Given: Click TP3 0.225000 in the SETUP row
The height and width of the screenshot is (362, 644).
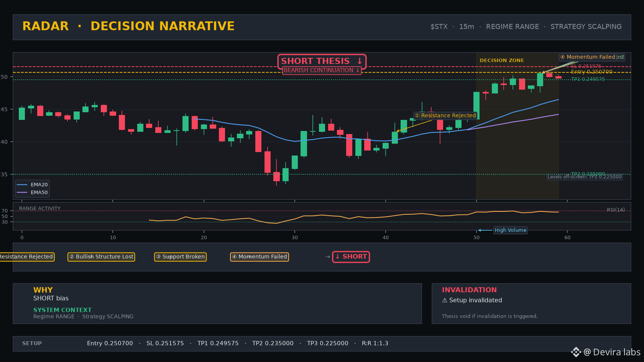Looking at the screenshot, I should click(x=328, y=344).
